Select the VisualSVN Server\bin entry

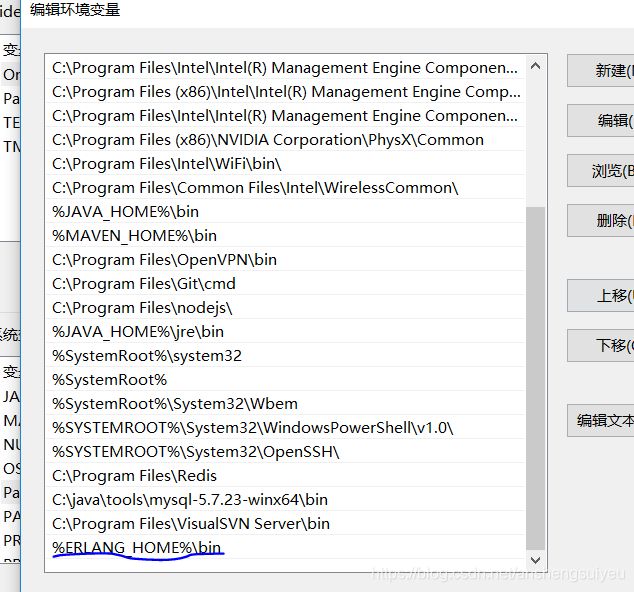point(286,524)
